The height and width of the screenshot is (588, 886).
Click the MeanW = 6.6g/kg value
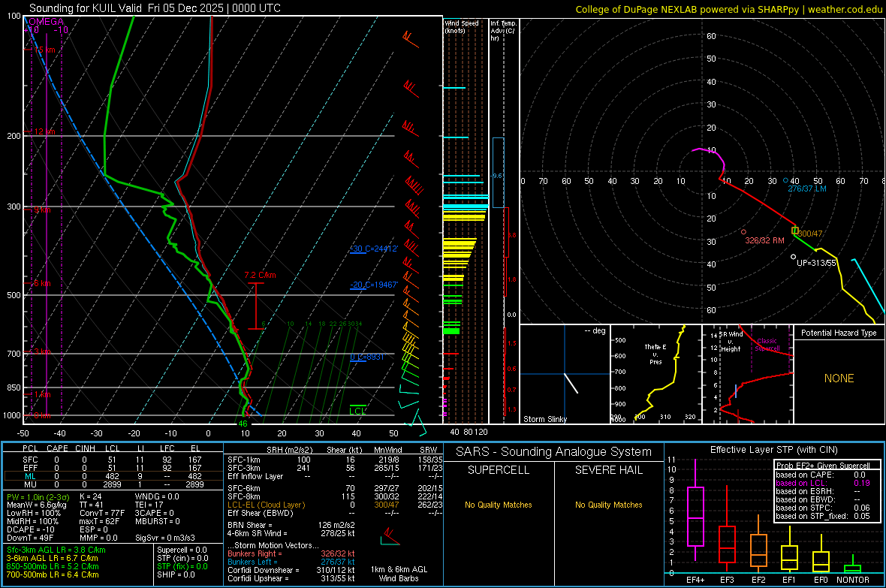click(x=36, y=505)
